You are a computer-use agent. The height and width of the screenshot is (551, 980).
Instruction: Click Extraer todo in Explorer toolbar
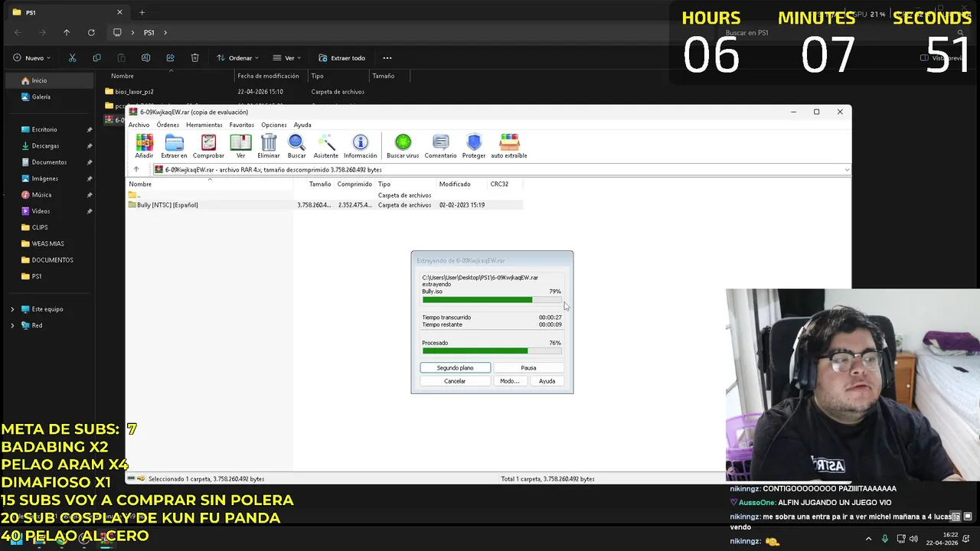click(x=342, y=57)
